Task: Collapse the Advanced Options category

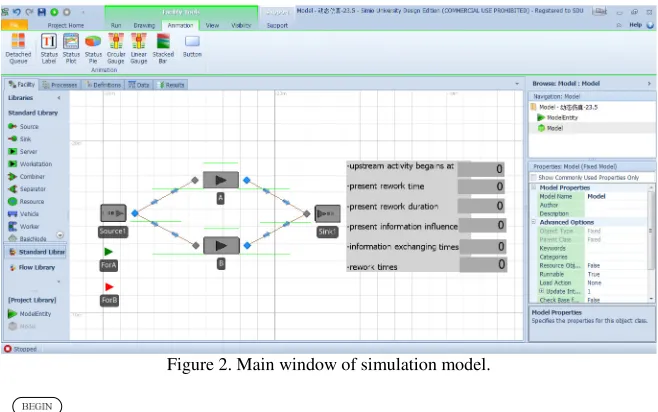Action: click(534, 222)
